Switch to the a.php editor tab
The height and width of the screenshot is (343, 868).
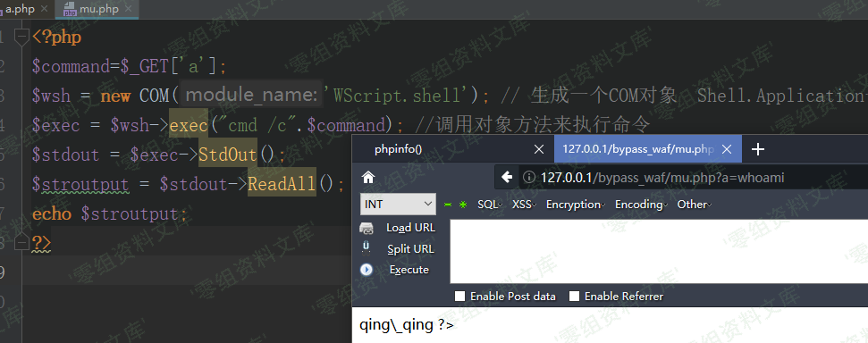click(20, 10)
